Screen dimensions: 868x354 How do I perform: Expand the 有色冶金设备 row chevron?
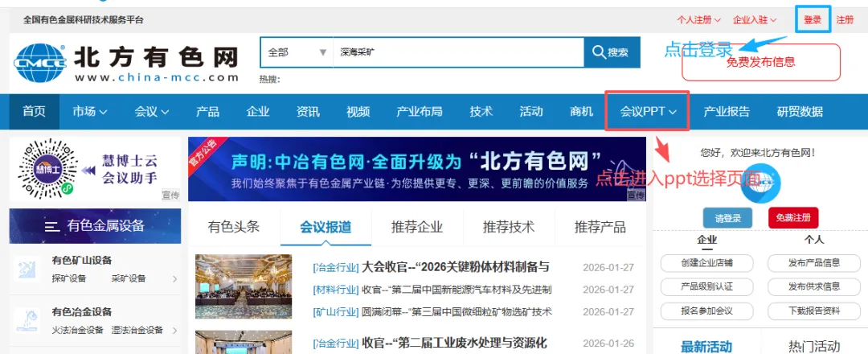175,330
